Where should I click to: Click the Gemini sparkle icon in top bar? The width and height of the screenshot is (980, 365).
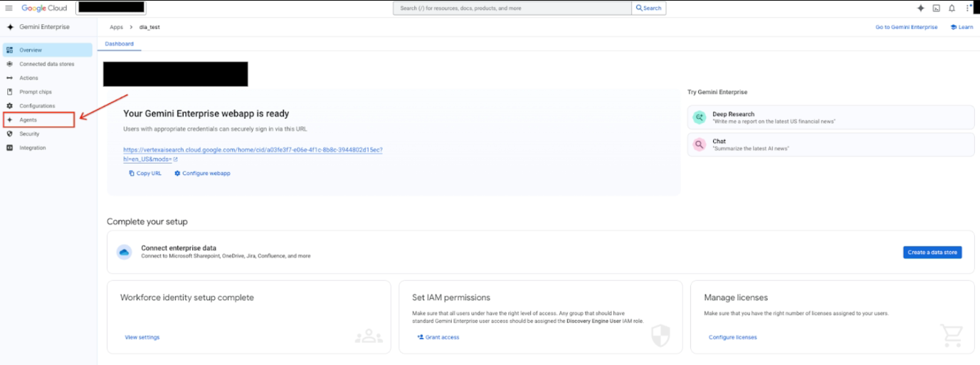(x=920, y=9)
